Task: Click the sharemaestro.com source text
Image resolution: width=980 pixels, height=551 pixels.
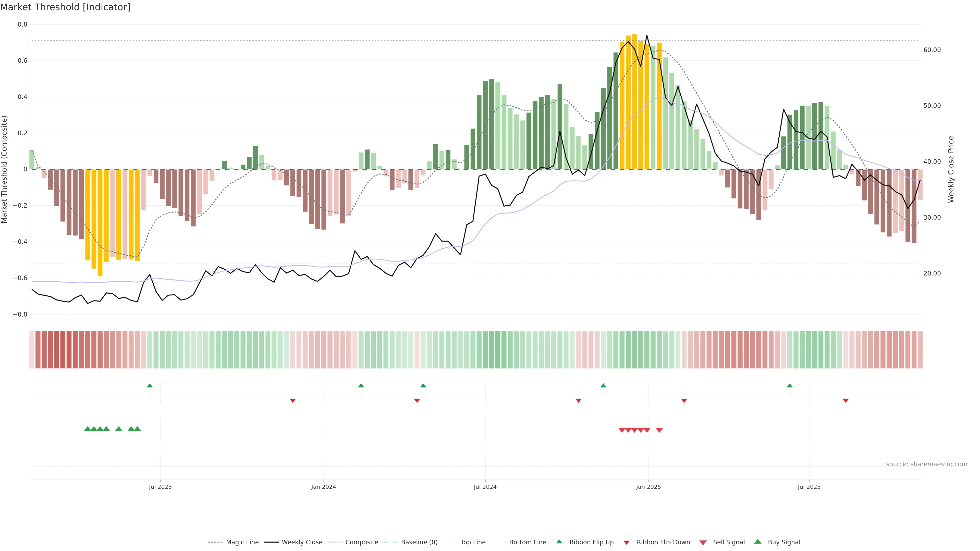Action: point(926,464)
